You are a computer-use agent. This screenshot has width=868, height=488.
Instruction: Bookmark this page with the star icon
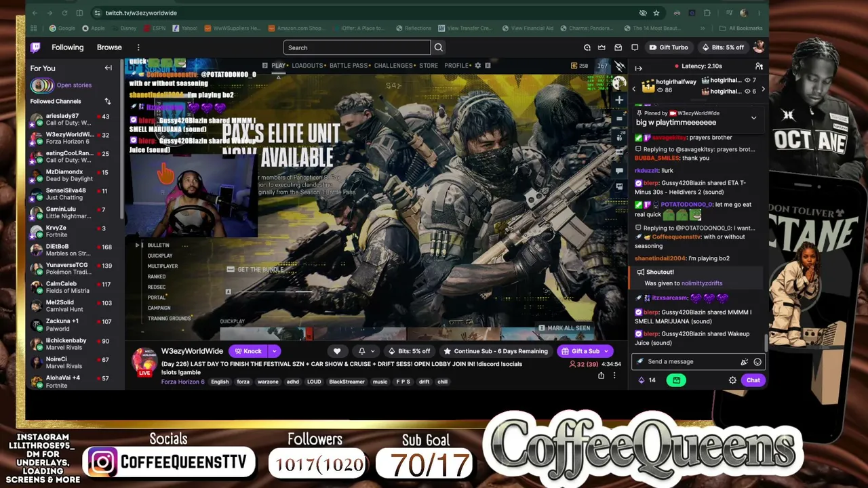(656, 13)
